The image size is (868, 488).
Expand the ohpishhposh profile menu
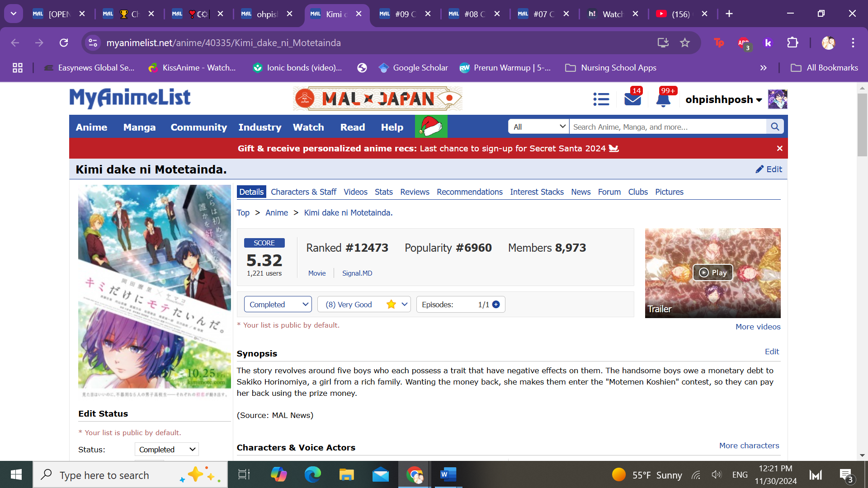(723, 99)
